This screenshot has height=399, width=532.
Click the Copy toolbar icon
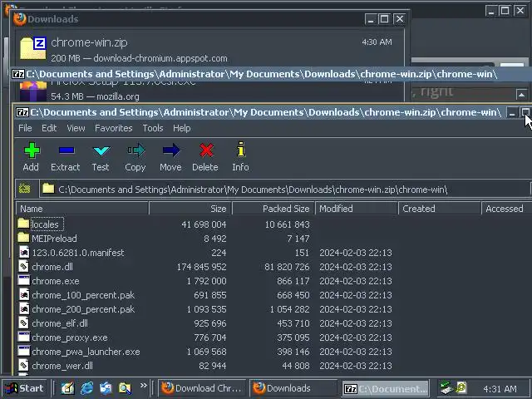(x=136, y=150)
